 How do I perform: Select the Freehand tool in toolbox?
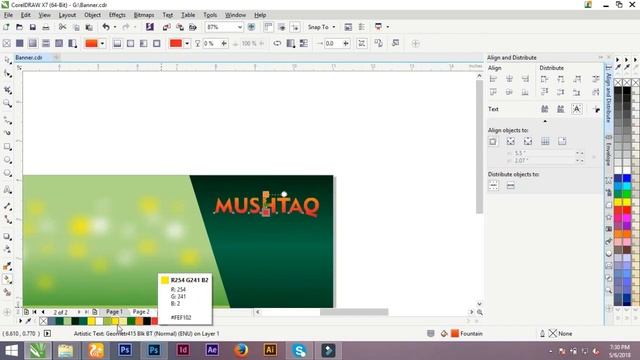click(7, 120)
